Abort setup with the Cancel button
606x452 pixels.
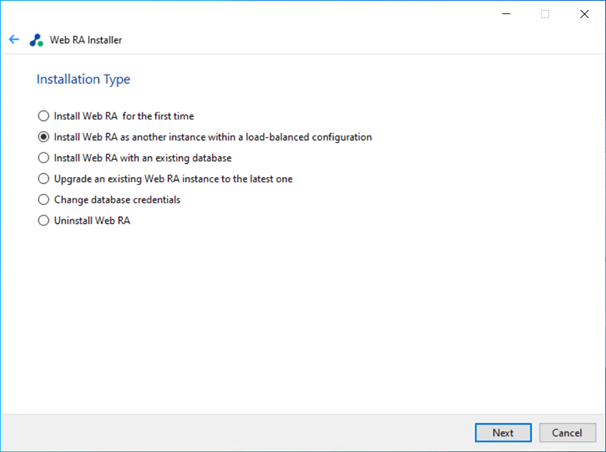567,433
